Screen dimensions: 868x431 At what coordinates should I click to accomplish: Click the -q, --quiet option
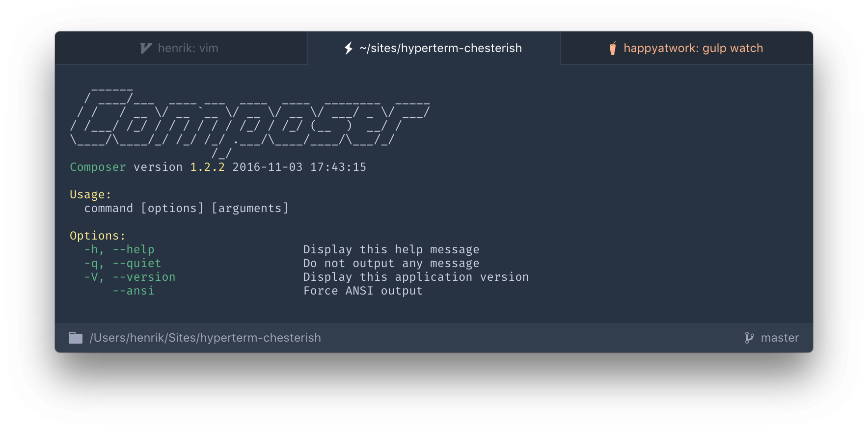click(x=123, y=264)
